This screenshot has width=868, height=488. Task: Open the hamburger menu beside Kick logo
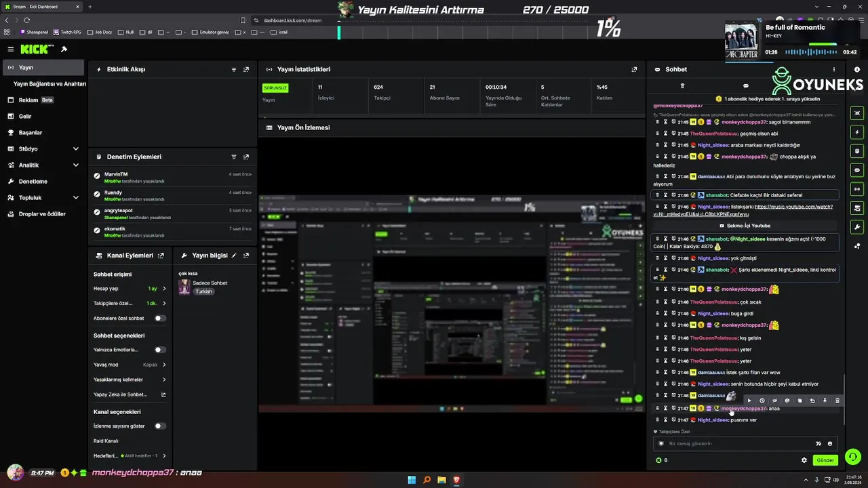click(11, 49)
